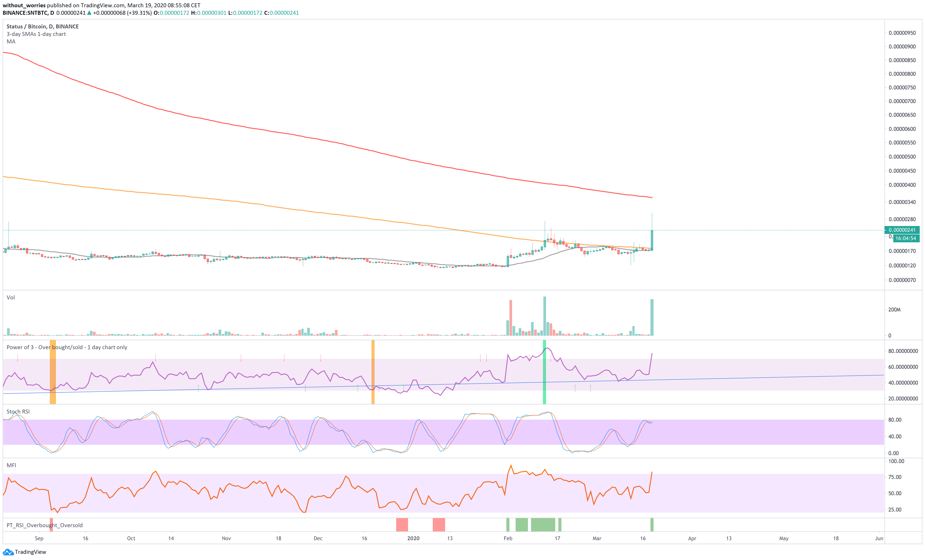Click the 0.00000950 price axis label
The height and width of the screenshot is (560, 925).
[x=902, y=33]
